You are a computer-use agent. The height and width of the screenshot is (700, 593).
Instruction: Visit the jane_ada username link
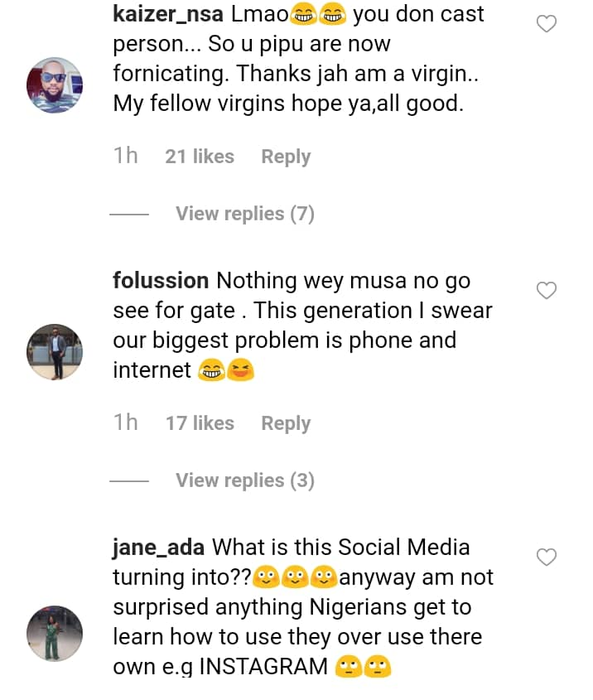pos(159,548)
